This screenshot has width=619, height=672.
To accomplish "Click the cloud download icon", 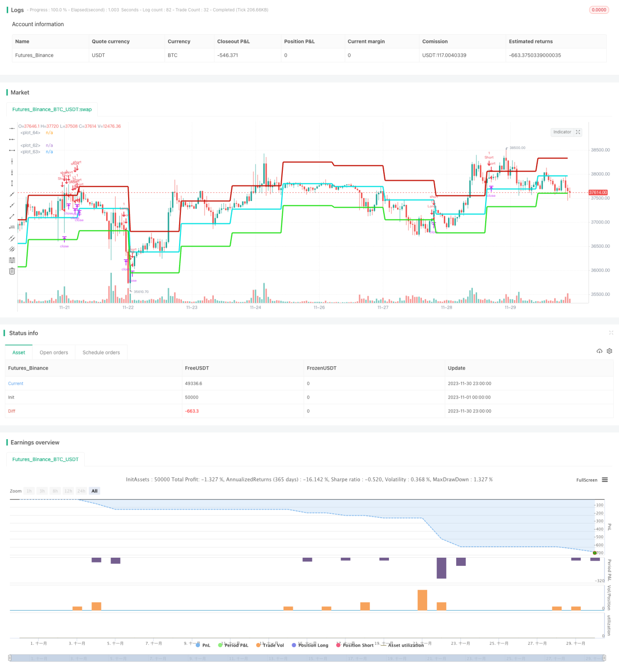I will click(x=599, y=351).
